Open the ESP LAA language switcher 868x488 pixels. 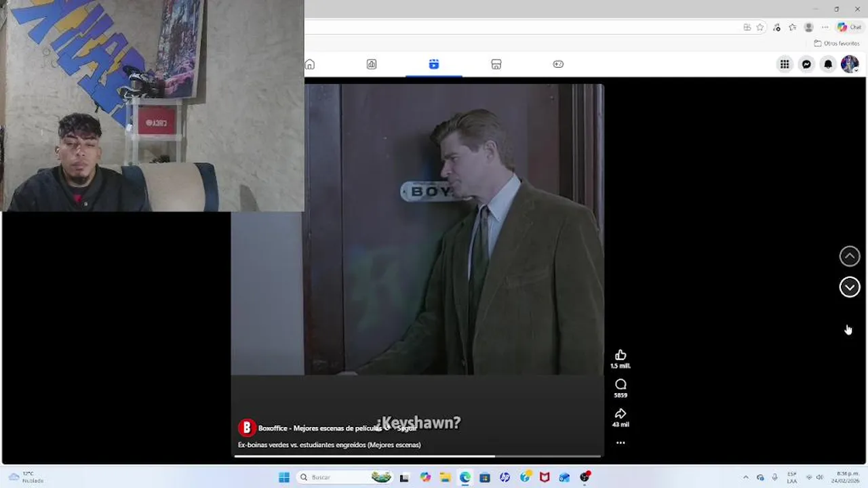792,477
